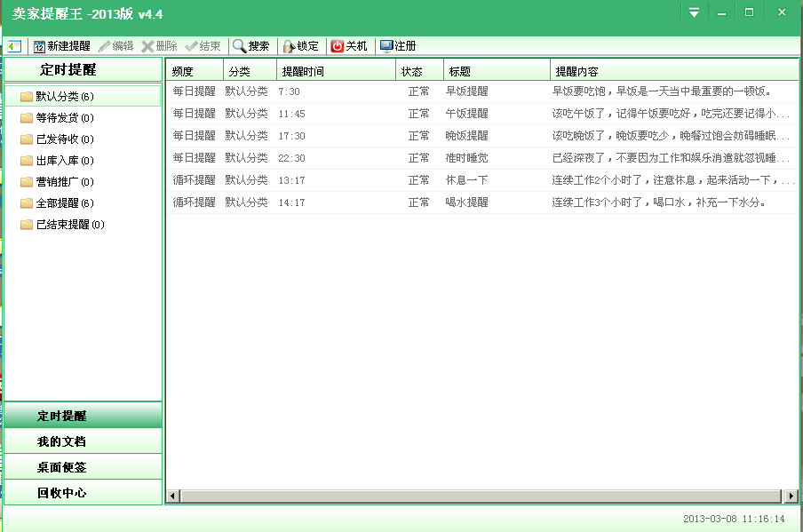
Task: Sort by the 提醒内容 column header
Action: (674, 71)
